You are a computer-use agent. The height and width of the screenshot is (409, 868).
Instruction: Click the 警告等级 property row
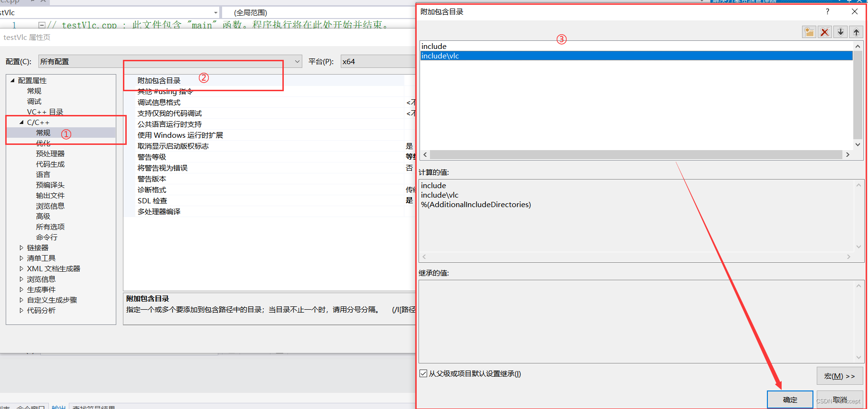270,157
